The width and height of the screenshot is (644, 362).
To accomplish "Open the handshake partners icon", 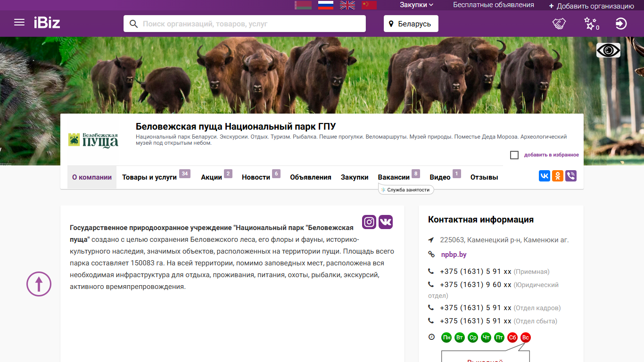I will 559,24.
